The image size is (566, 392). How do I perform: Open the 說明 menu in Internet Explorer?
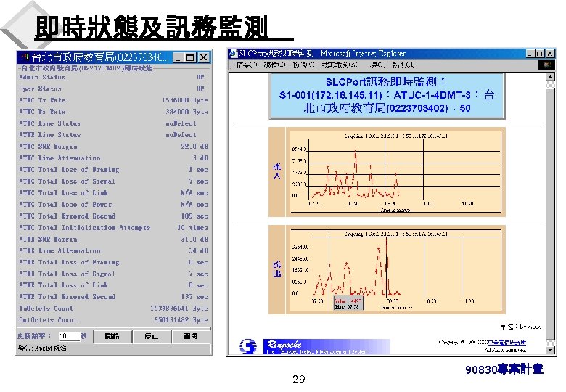[403, 65]
